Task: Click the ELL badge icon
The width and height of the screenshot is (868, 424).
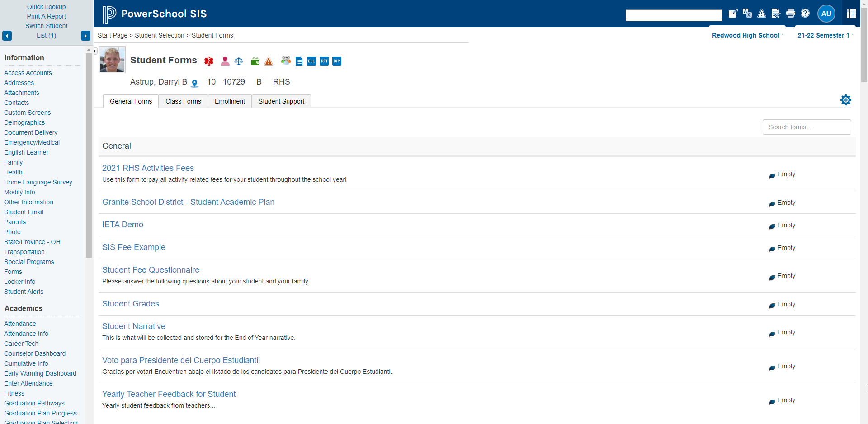Action: click(311, 61)
